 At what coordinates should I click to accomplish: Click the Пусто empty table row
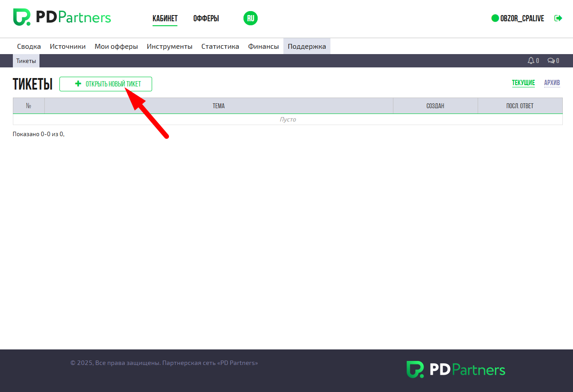[288, 119]
